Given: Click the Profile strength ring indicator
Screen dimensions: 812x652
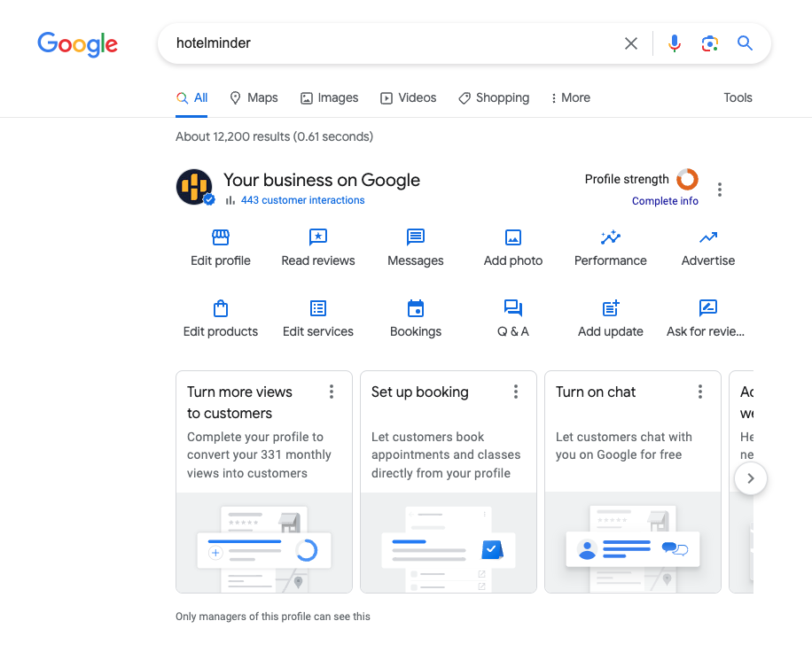Looking at the screenshot, I should (687, 179).
